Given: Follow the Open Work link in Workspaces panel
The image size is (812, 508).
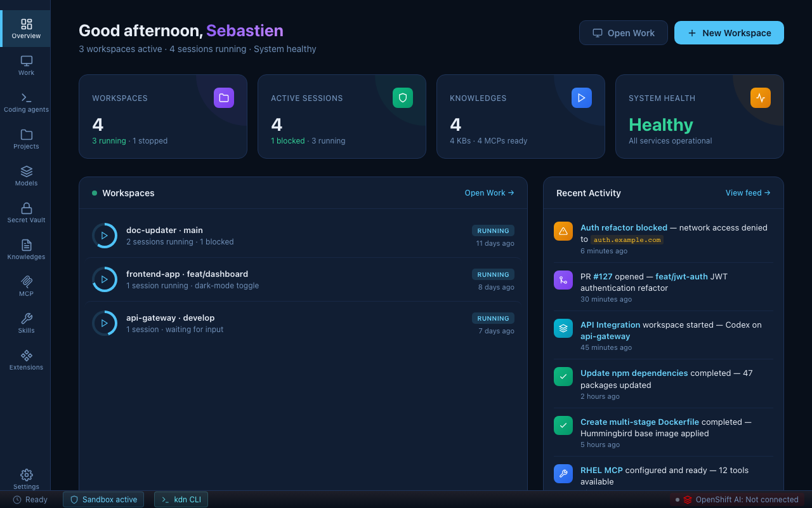Looking at the screenshot, I should point(489,193).
